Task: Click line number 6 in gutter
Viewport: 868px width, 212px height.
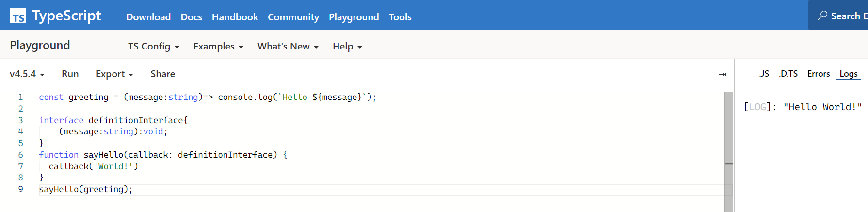Action: click(x=21, y=155)
